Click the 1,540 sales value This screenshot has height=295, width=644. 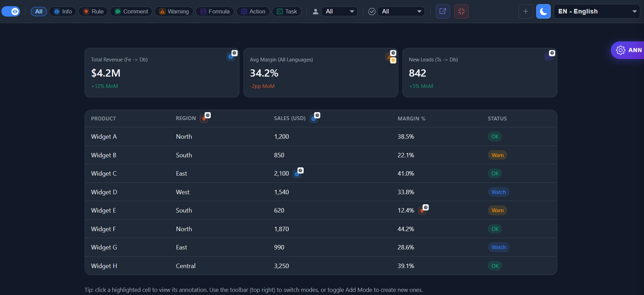282,192
